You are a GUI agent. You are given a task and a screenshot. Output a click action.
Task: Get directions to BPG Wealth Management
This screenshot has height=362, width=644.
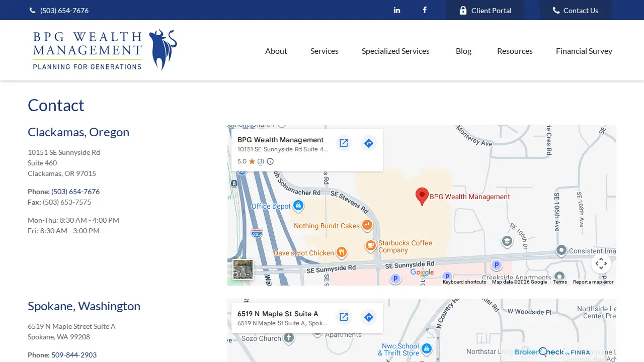369,143
